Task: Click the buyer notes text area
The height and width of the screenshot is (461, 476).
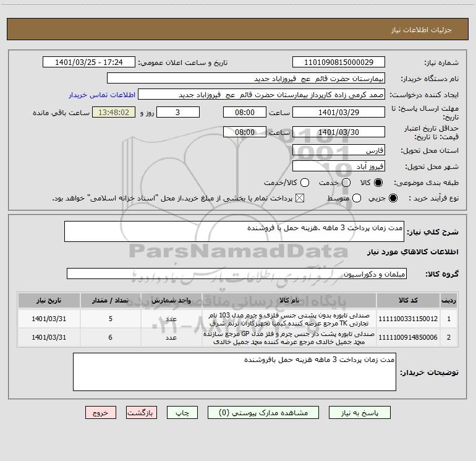Action: point(234,372)
